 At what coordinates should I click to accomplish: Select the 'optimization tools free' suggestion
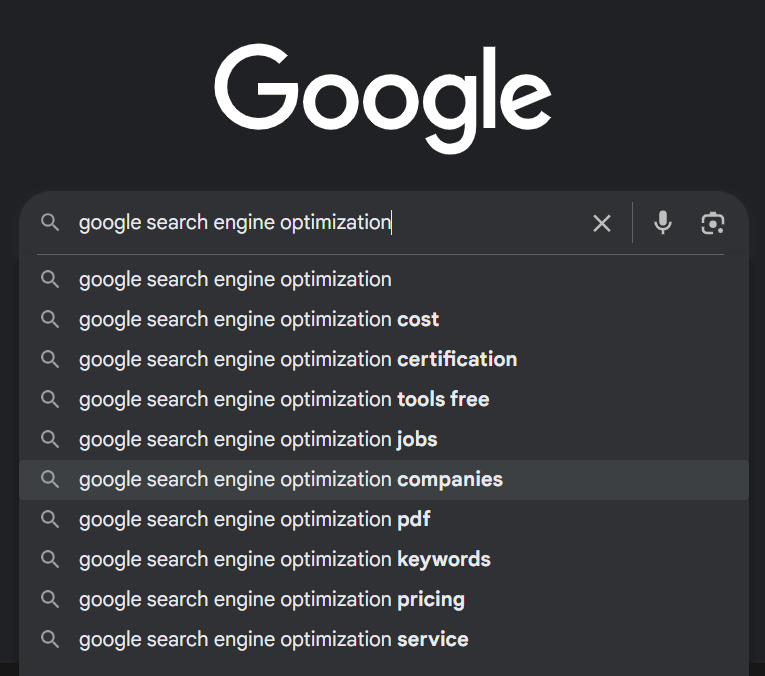[x=284, y=399]
